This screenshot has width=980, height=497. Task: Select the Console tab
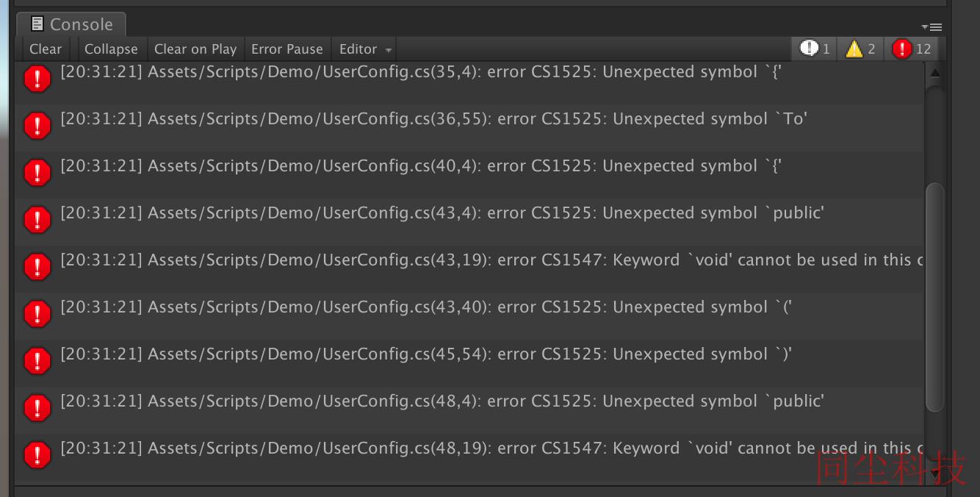click(71, 24)
